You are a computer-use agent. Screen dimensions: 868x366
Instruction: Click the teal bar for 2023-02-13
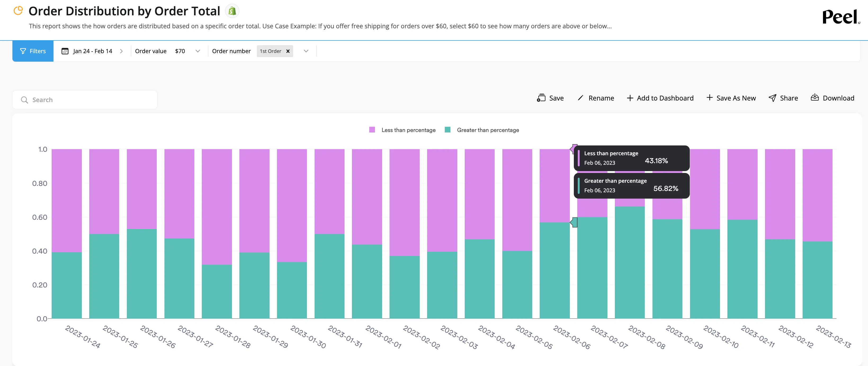click(817, 280)
